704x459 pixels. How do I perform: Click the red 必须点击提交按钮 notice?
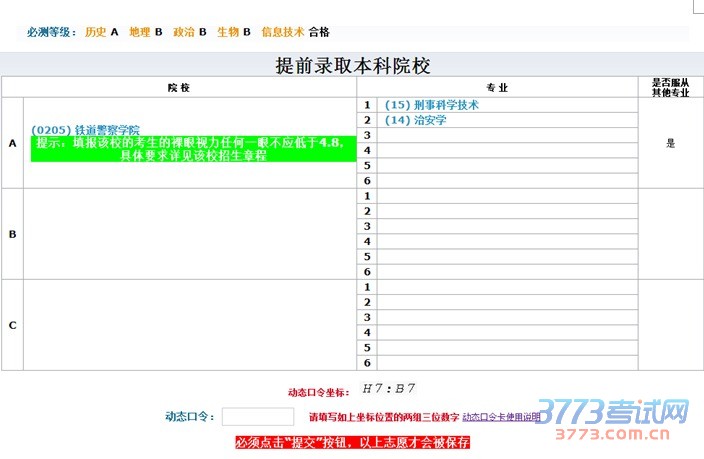click(x=352, y=442)
